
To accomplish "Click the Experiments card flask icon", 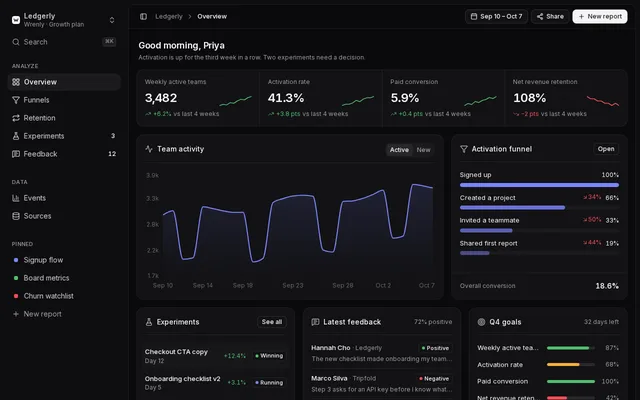I will [x=149, y=322].
